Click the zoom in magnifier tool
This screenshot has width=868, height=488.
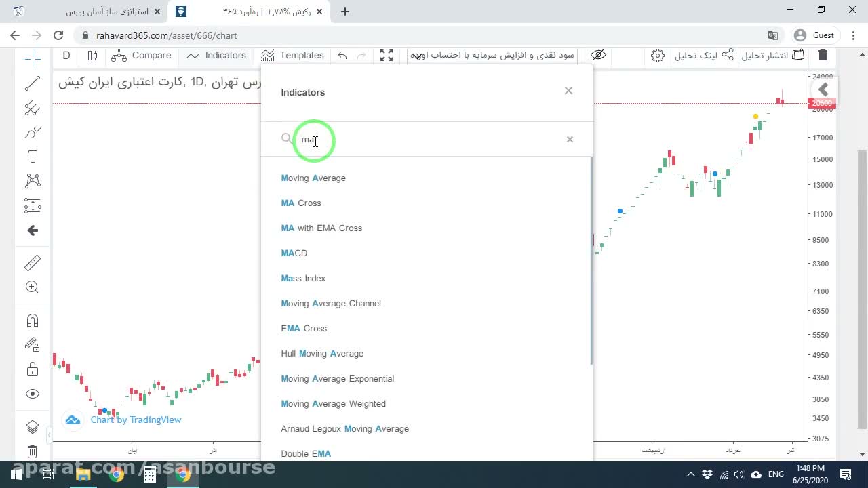click(x=33, y=287)
